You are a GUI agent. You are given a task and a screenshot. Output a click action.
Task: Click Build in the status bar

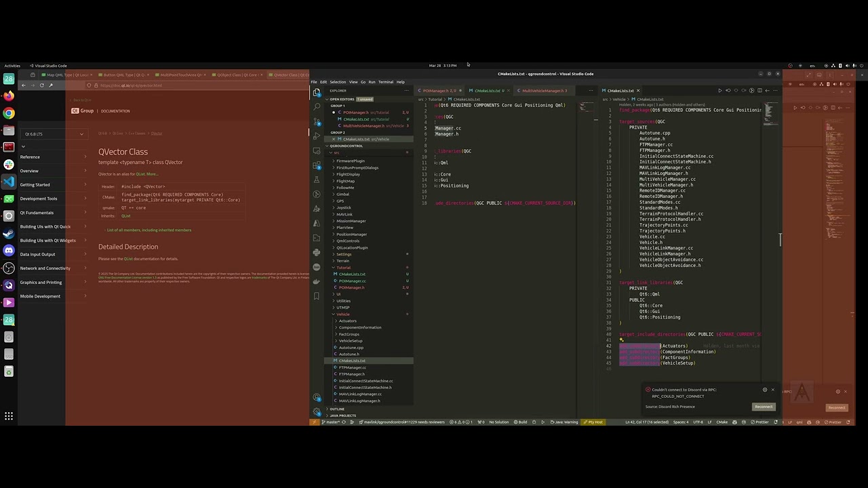520,422
